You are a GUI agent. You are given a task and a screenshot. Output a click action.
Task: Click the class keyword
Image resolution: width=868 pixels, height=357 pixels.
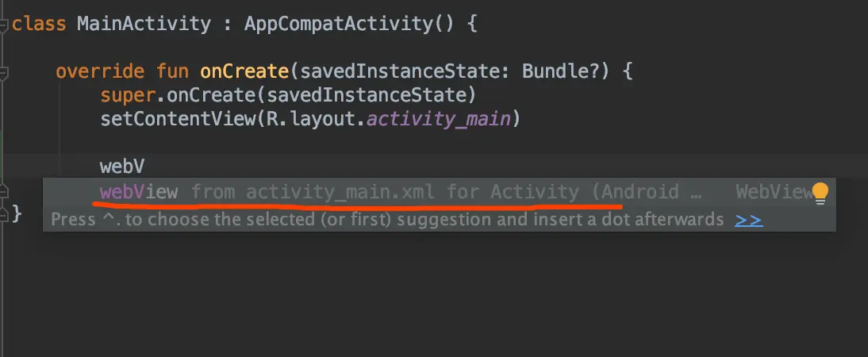click(39, 25)
